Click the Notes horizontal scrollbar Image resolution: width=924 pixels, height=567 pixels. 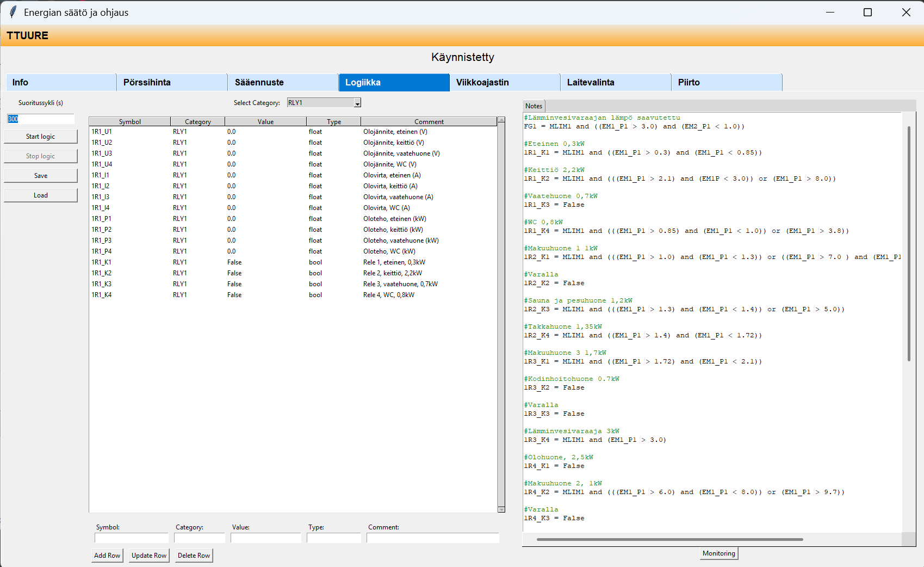point(669,539)
